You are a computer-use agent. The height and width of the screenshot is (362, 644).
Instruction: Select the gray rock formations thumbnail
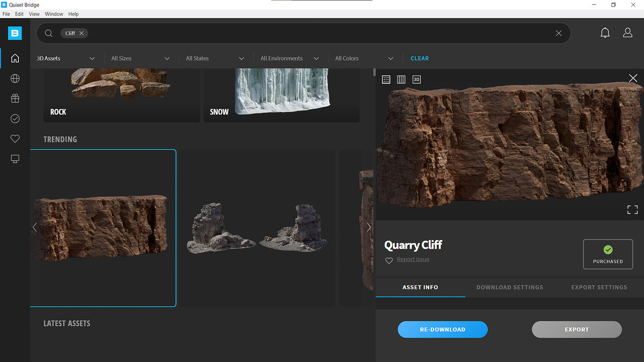pyautogui.click(x=258, y=228)
